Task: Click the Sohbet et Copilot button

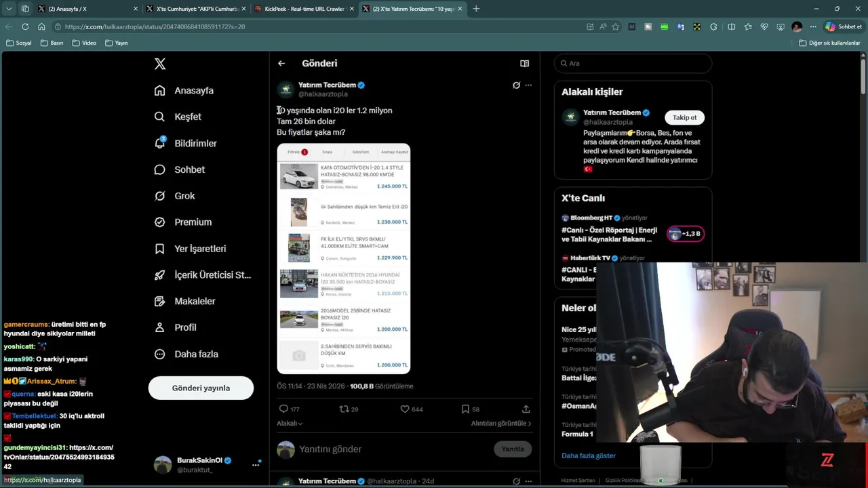Action: point(844,26)
